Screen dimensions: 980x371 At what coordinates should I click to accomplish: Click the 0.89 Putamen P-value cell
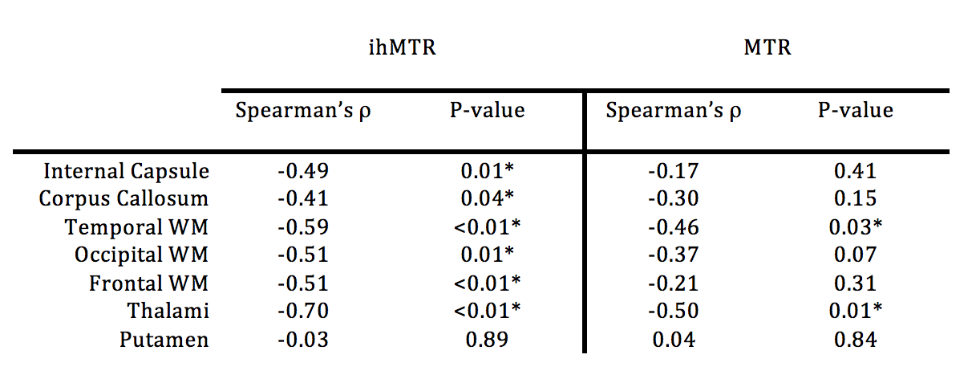487,340
